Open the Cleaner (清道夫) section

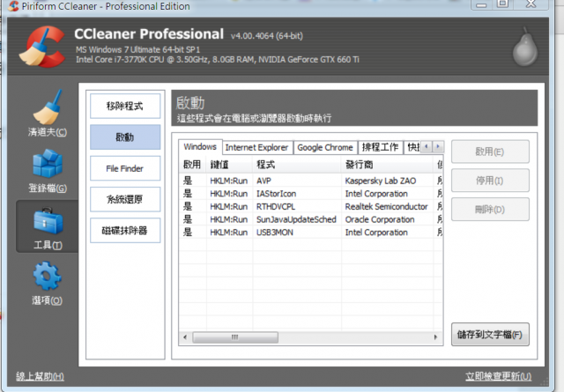coord(48,114)
